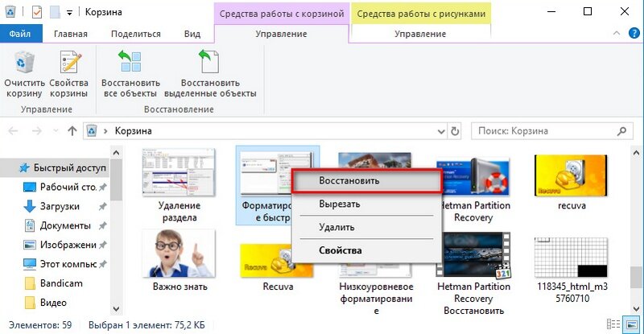Click the Forward navigation arrow
This screenshot has width=644, height=334.
37,131
